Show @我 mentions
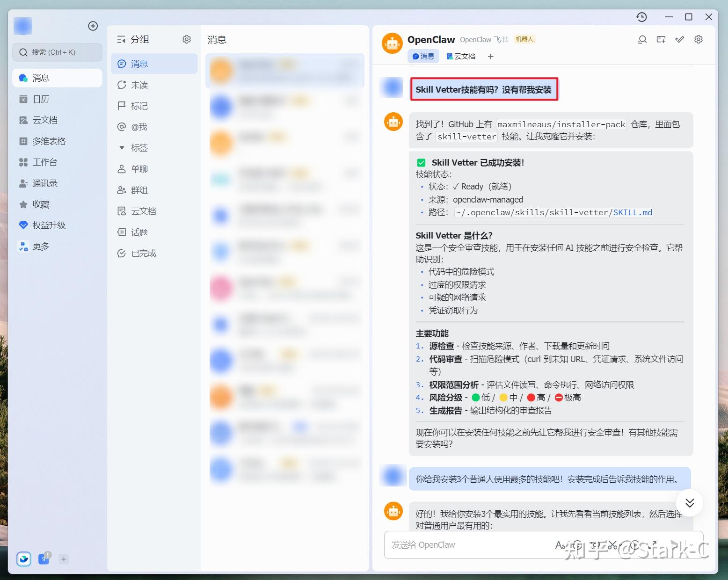 tap(154, 127)
